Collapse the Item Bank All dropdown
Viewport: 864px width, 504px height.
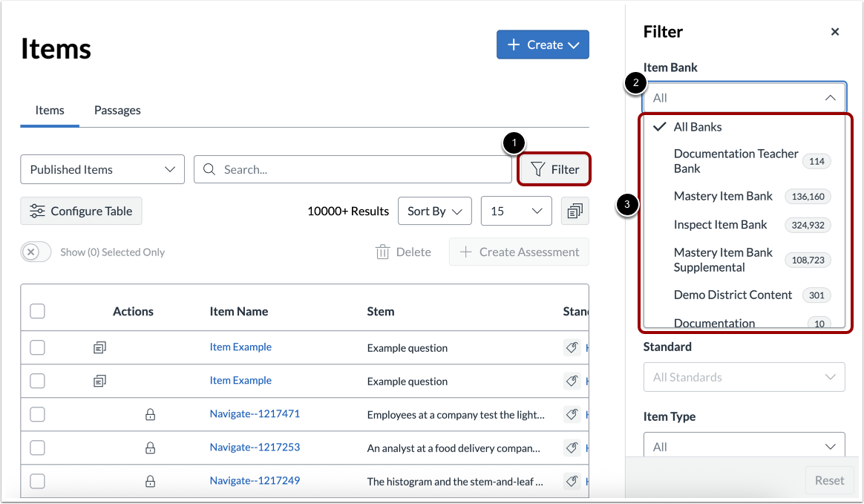(744, 97)
